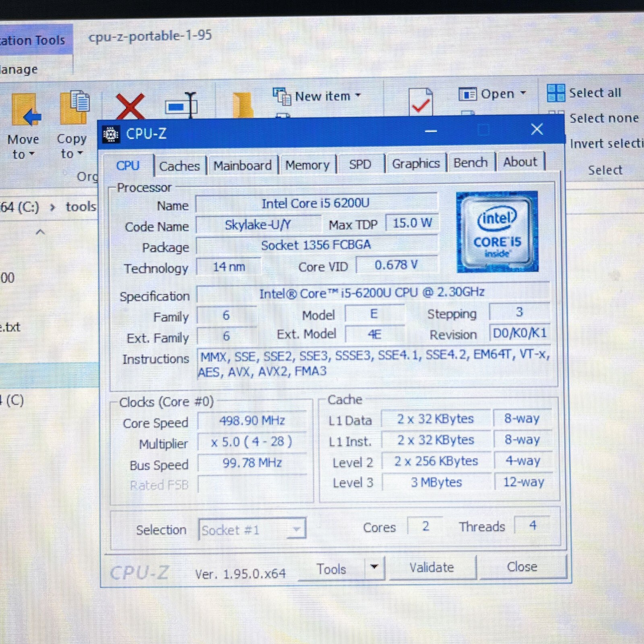Click the tools folder in address bar
The image size is (644, 644).
coord(81,207)
